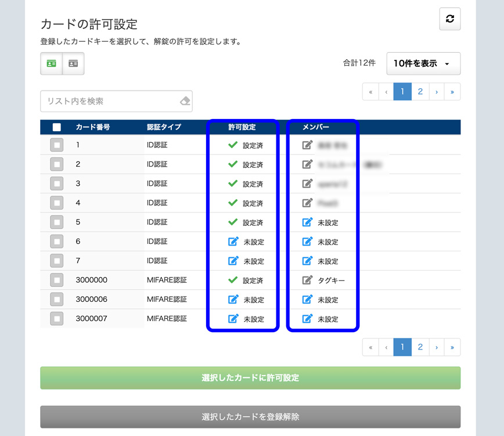Click green checkmark for card 3000000

(233, 280)
